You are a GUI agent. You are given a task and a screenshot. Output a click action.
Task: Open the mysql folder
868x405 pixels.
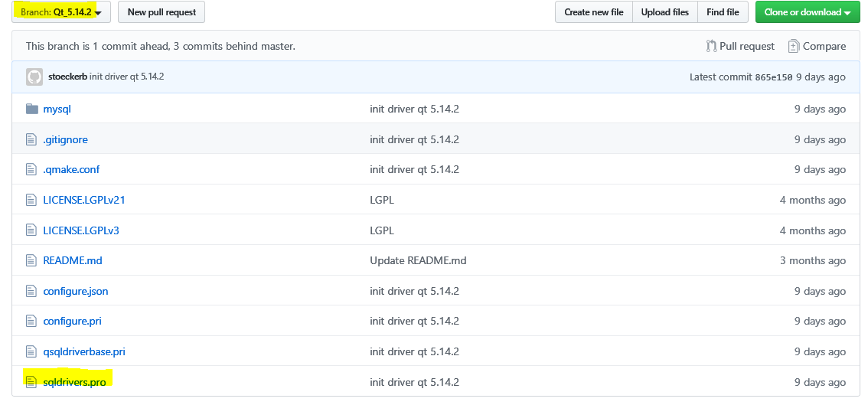(x=57, y=109)
